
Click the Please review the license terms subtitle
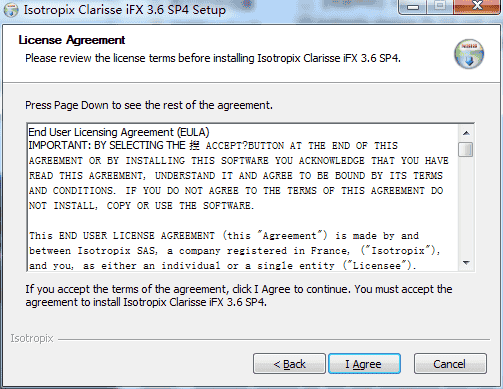click(x=213, y=58)
